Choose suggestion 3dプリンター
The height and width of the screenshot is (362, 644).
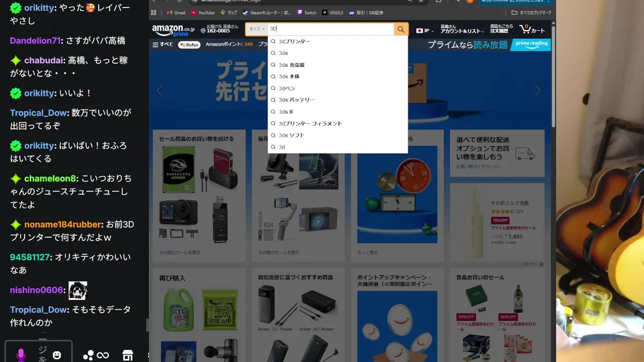coord(338,41)
